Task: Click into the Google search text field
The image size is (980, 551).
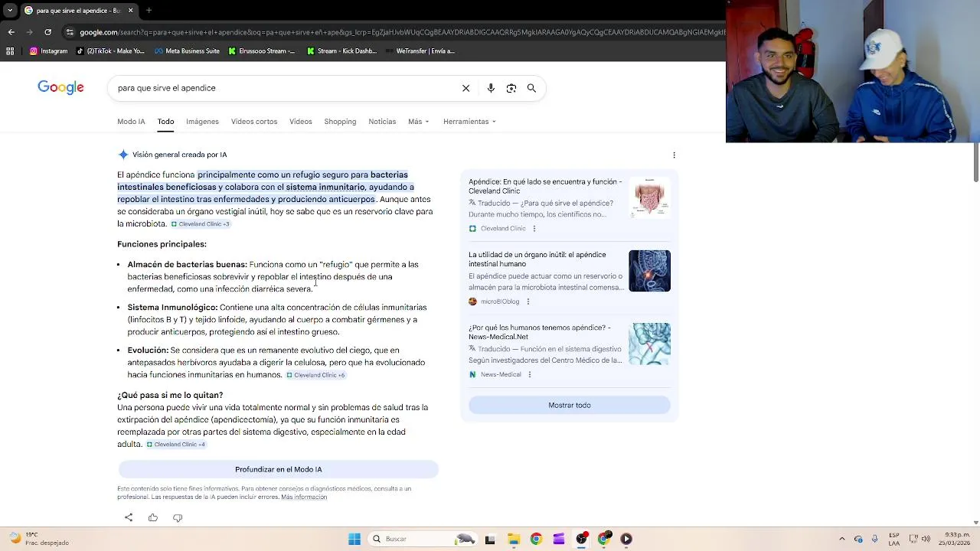Action: 283,88
